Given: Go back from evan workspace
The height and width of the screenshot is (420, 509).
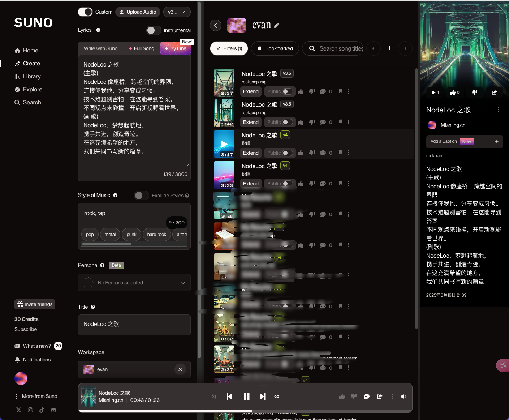Looking at the screenshot, I should (x=216, y=25).
